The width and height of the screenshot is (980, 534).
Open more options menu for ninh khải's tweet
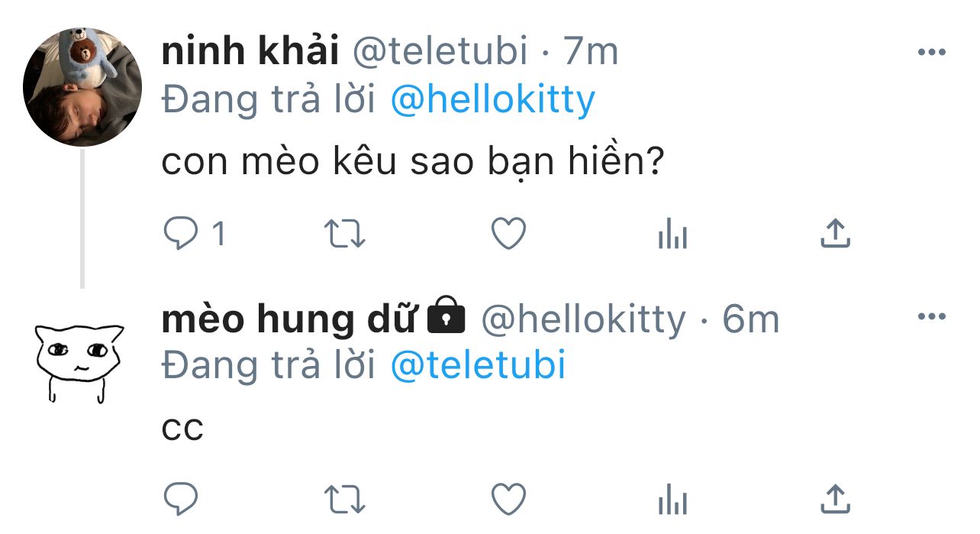coord(931,52)
